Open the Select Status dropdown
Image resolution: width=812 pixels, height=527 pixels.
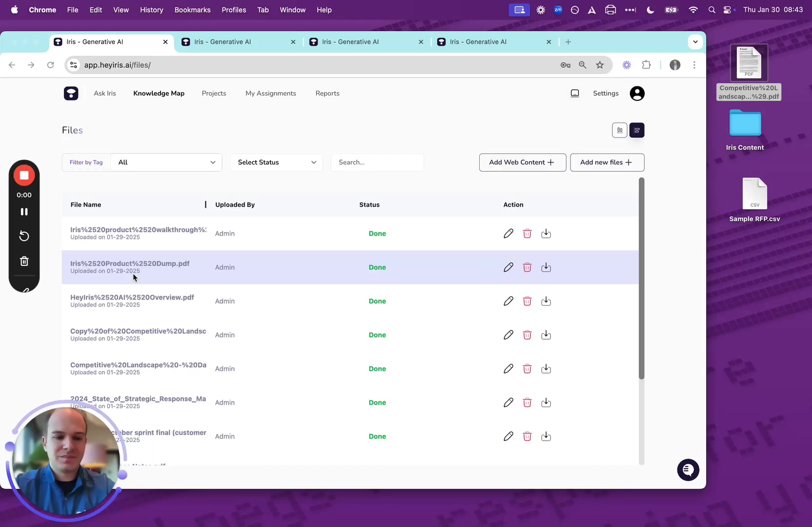(276, 162)
